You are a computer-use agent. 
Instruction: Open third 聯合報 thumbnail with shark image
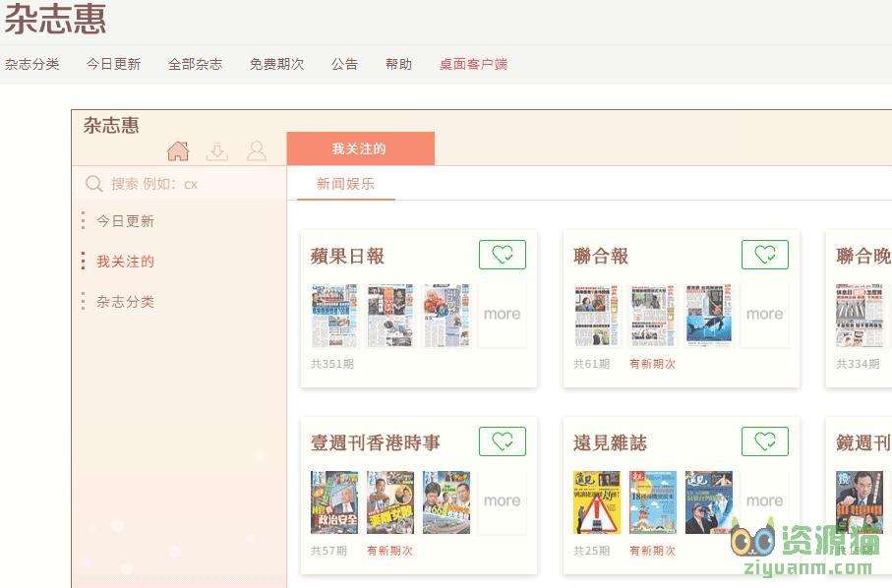[x=709, y=316]
